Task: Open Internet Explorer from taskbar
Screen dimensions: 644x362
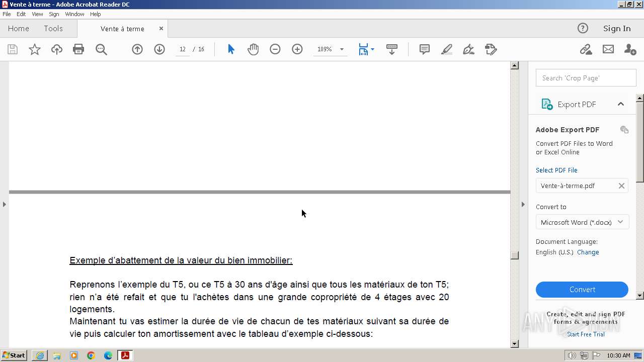Action: coord(40,355)
